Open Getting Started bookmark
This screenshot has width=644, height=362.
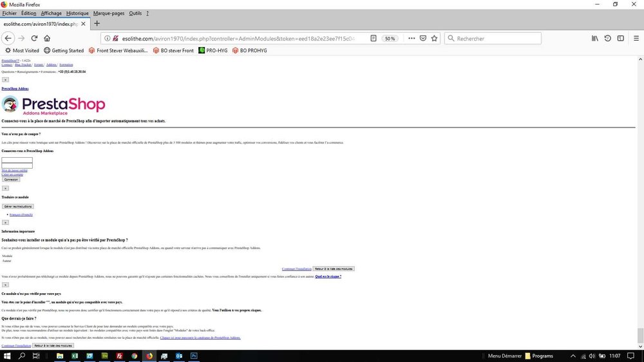tap(64, 50)
